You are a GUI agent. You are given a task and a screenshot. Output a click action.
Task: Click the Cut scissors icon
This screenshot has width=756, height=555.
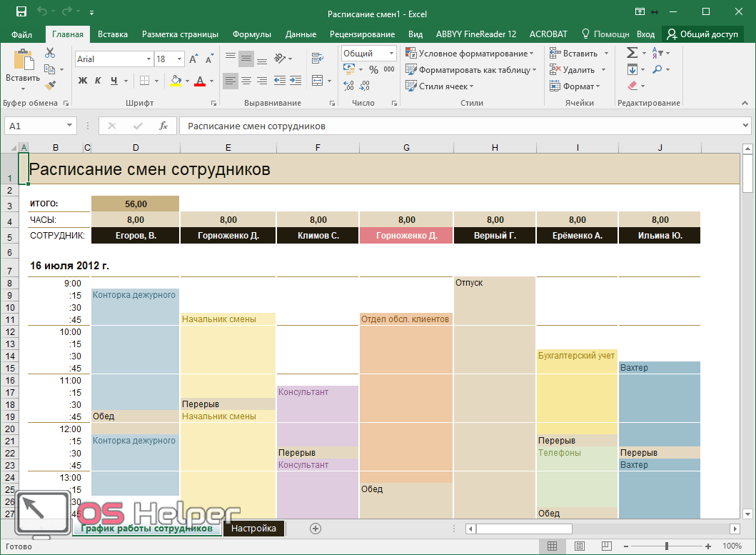(49, 53)
